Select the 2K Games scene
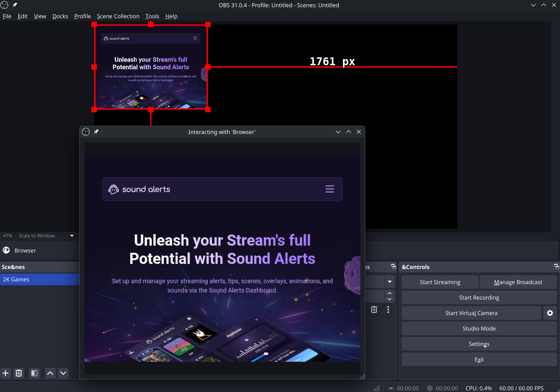560x392 pixels. [x=40, y=279]
